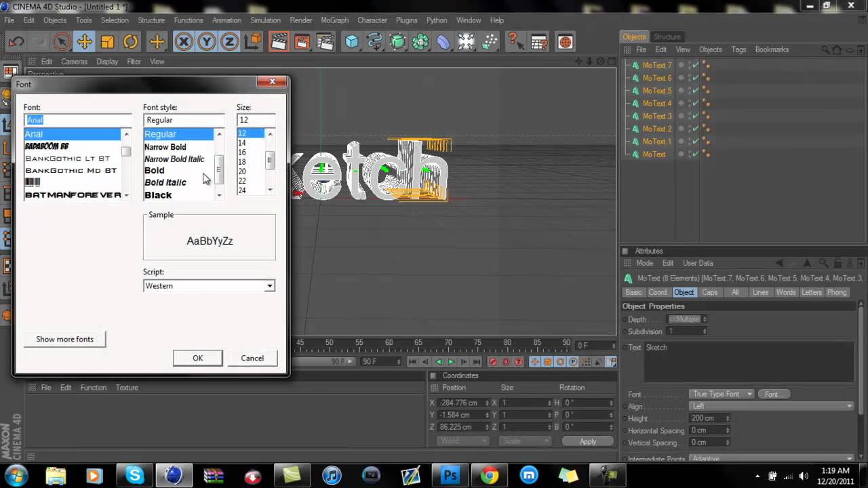Open the Script dropdown showing Western
This screenshot has height=488, width=868.
pos(209,286)
